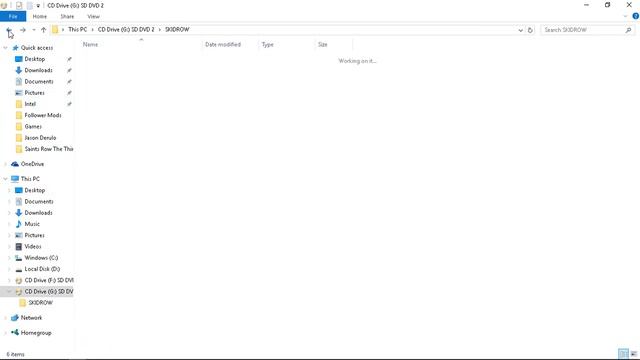The height and width of the screenshot is (360, 640).
Task: Open the Videos folder
Action: tap(33, 247)
